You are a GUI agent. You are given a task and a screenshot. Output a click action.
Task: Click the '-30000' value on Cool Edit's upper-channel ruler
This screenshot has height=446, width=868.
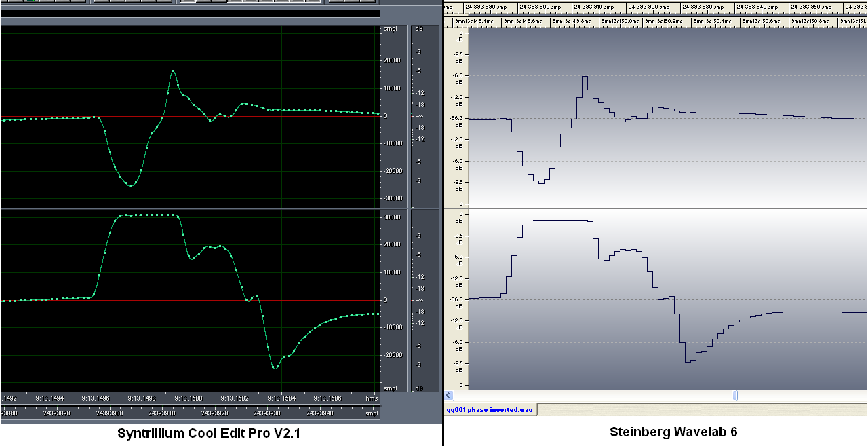tap(392, 198)
